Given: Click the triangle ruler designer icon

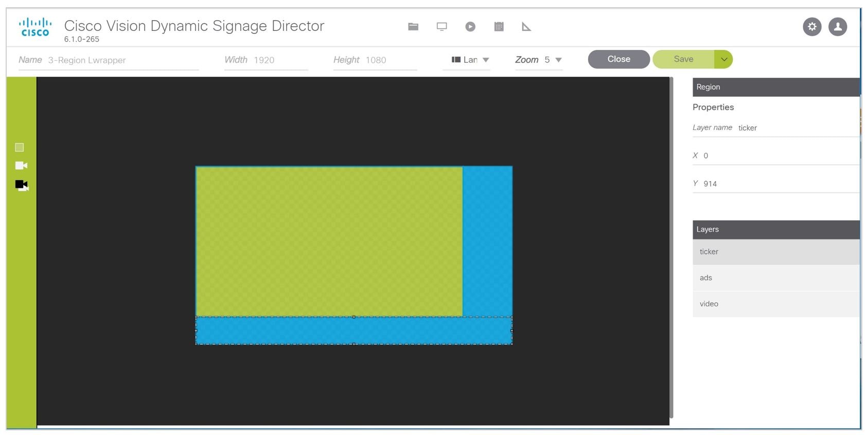Looking at the screenshot, I should (526, 27).
